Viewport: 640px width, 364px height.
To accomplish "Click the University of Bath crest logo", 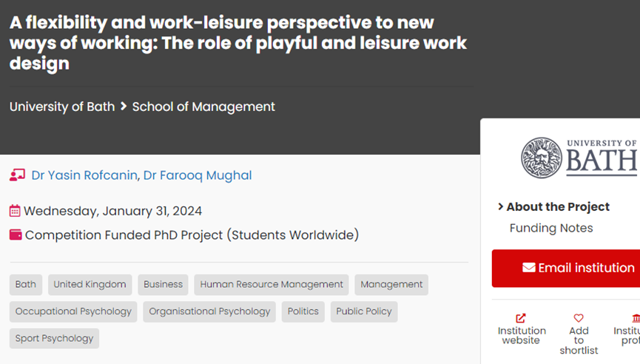I will point(542,157).
